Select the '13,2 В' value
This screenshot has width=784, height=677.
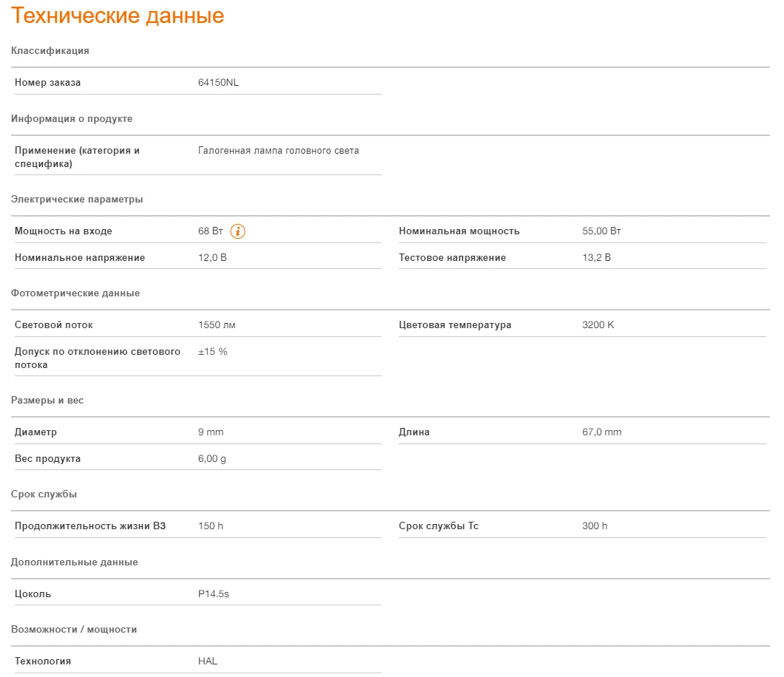596,257
